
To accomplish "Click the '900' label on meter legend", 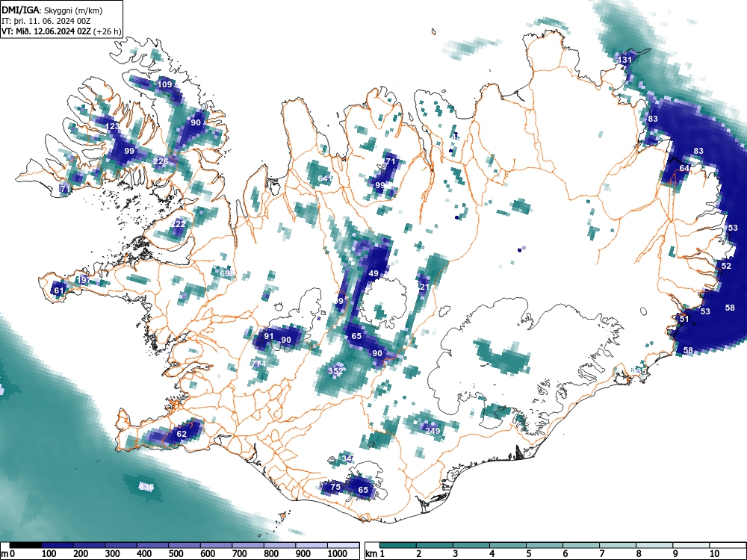I will 303,554.
